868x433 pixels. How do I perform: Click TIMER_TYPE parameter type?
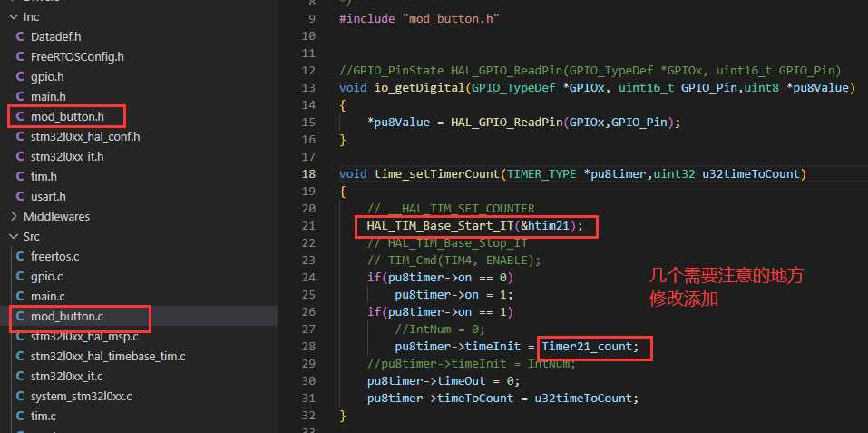(542, 174)
